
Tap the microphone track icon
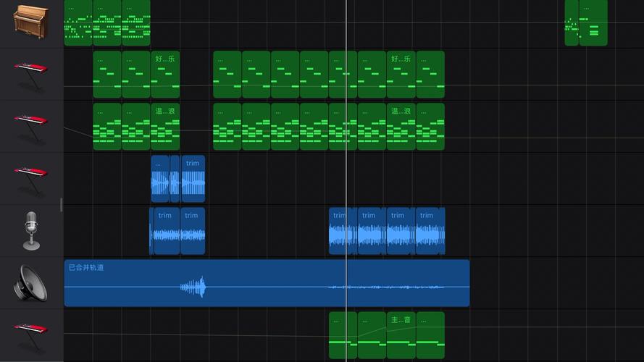coord(30,231)
